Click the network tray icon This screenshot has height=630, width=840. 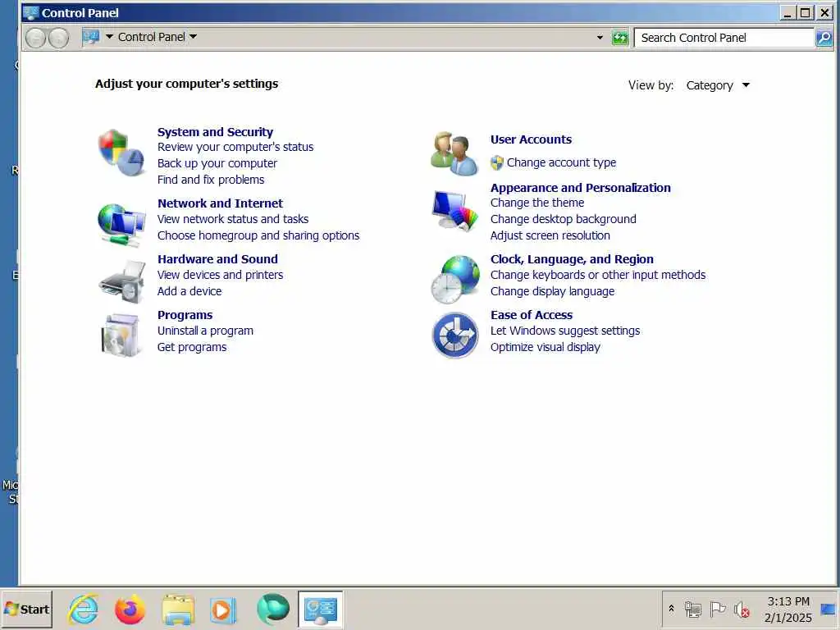[x=692, y=609]
